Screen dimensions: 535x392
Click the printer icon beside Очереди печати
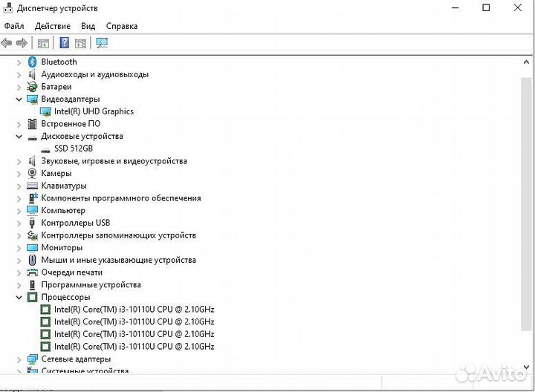click(x=32, y=272)
